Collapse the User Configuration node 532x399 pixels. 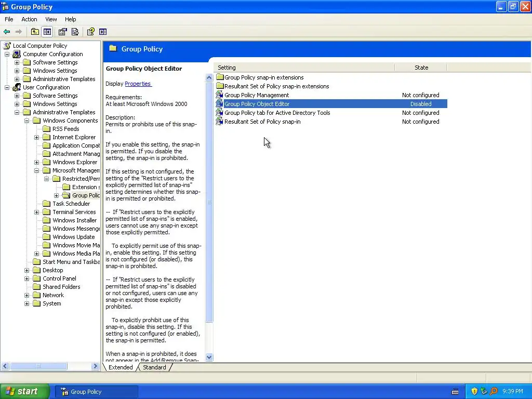coord(7,87)
